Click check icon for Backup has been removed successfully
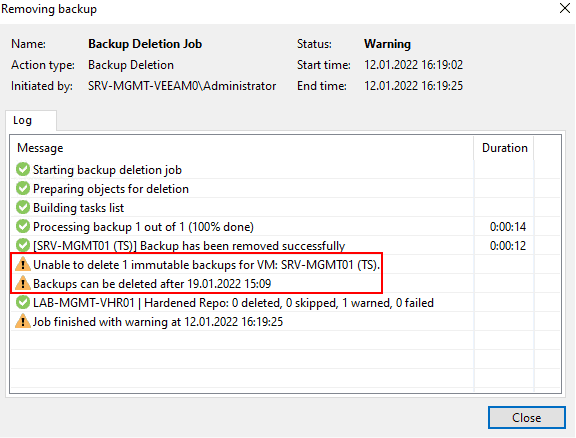This screenshot has height=438, width=576. [x=23, y=245]
